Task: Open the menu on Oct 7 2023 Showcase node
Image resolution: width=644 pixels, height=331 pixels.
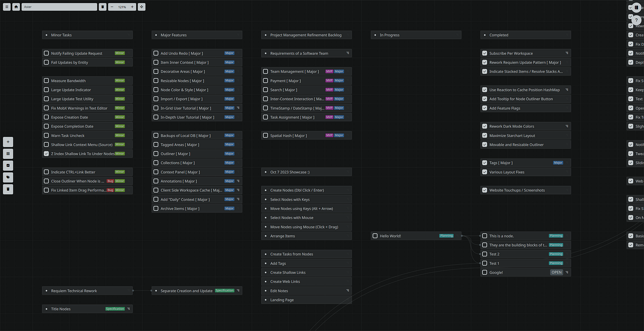Action: pos(348,172)
